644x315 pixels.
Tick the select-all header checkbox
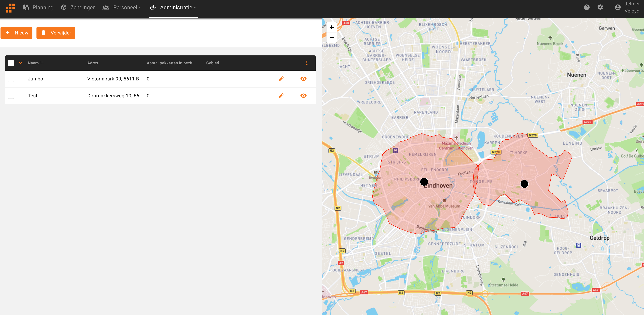(11, 63)
